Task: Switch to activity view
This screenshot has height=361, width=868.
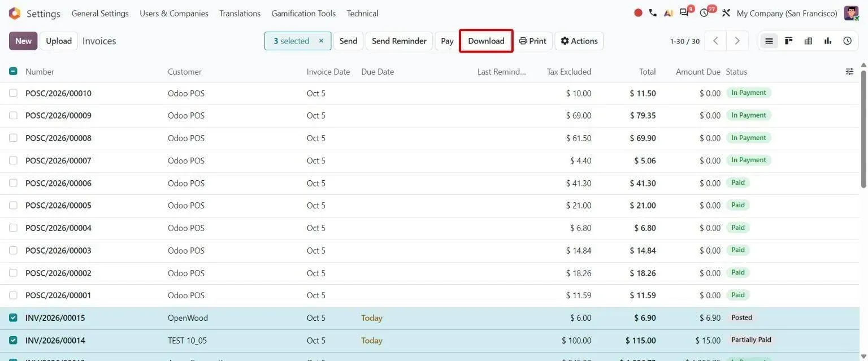Action: [x=848, y=41]
